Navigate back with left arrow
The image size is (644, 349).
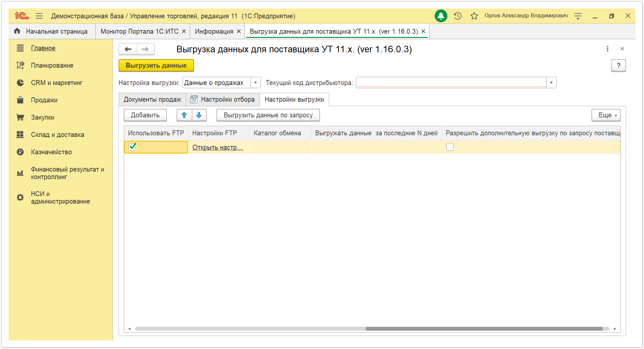(x=128, y=49)
